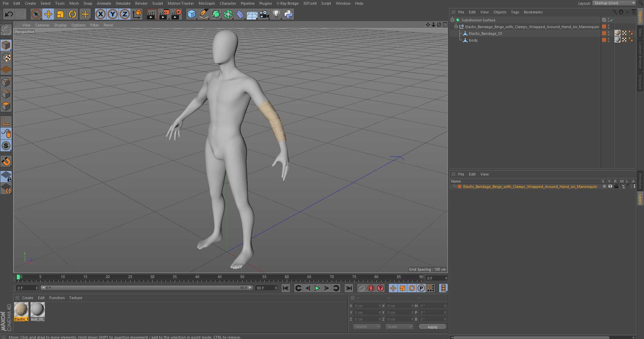Image resolution: width=644 pixels, height=339 pixels.
Task: Collapse the Subdivision Surface object
Action: click(x=452, y=20)
